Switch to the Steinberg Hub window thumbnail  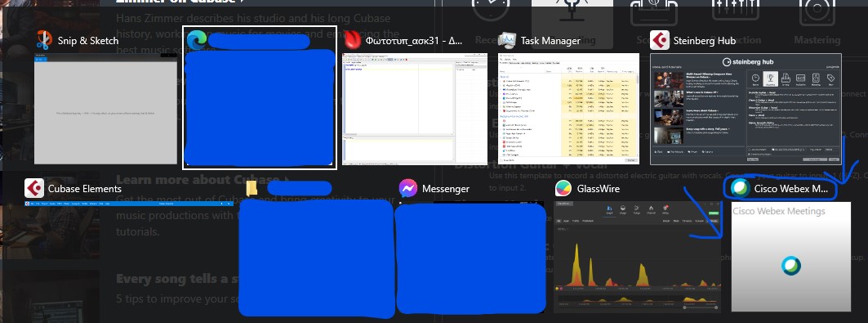(746, 109)
